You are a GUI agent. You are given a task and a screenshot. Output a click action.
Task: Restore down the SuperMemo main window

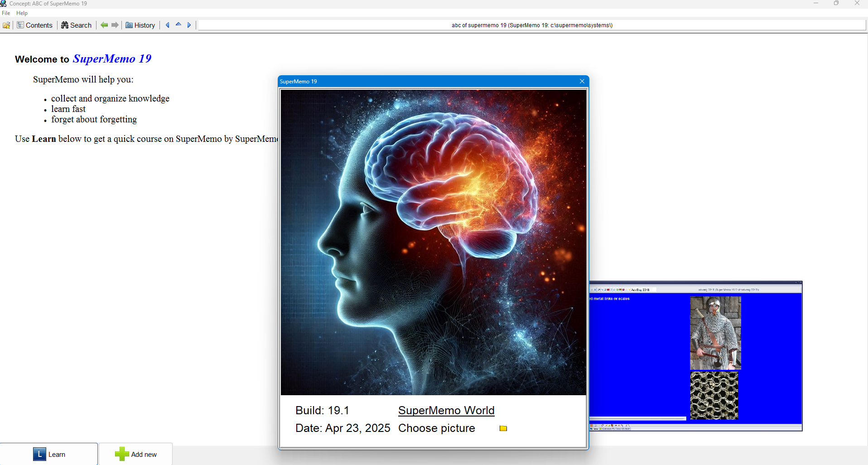click(836, 3)
